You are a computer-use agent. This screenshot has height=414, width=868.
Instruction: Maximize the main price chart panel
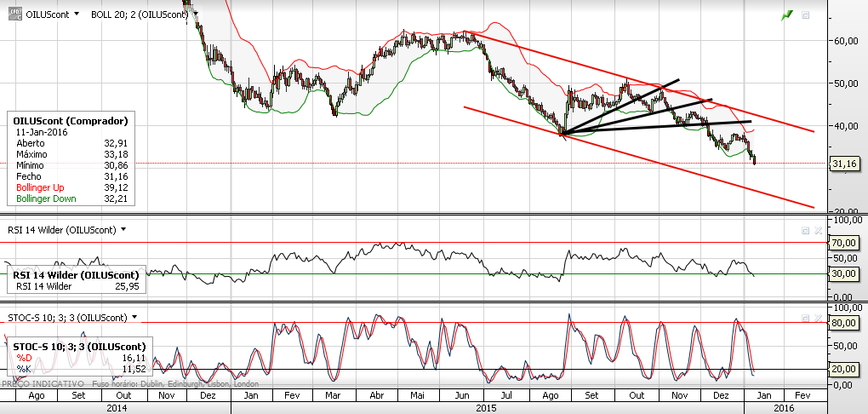coord(806,14)
